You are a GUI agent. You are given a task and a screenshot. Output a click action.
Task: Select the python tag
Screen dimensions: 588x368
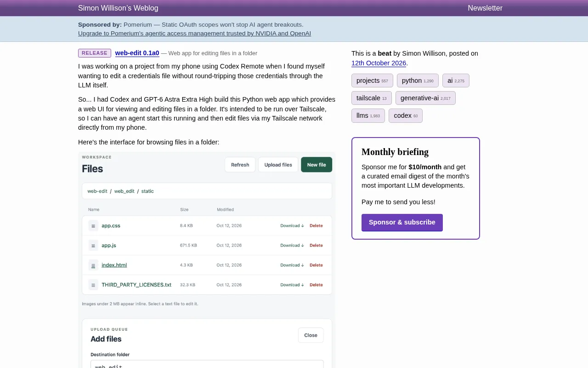(x=418, y=80)
